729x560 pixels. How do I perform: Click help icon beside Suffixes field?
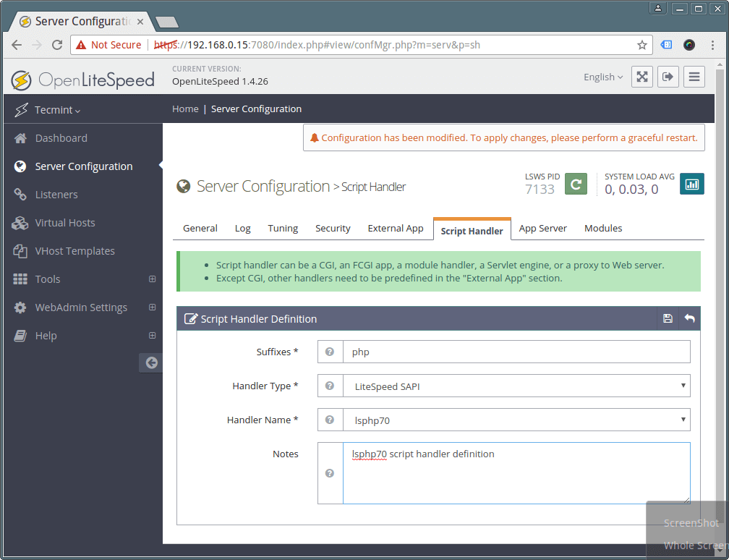coord(330,352)
